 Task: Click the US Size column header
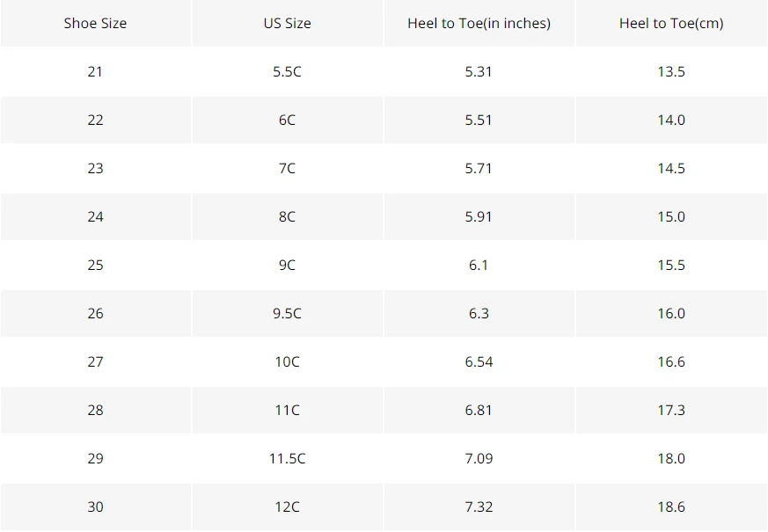point(288,23)
